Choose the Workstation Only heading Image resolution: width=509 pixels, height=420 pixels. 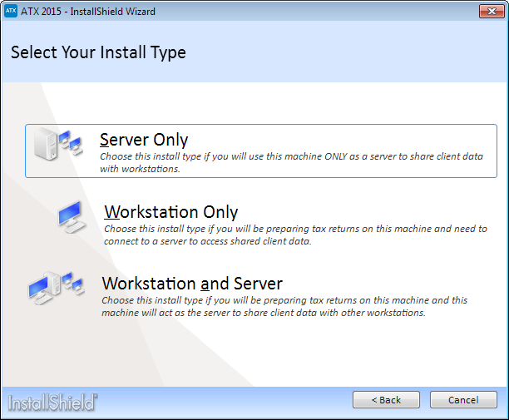coord(171,212)
